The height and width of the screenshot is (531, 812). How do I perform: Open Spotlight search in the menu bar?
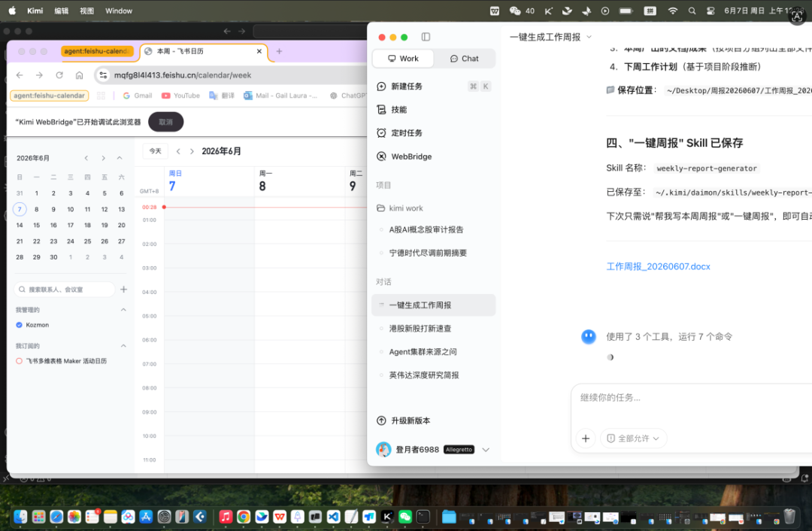coord(692,11)
